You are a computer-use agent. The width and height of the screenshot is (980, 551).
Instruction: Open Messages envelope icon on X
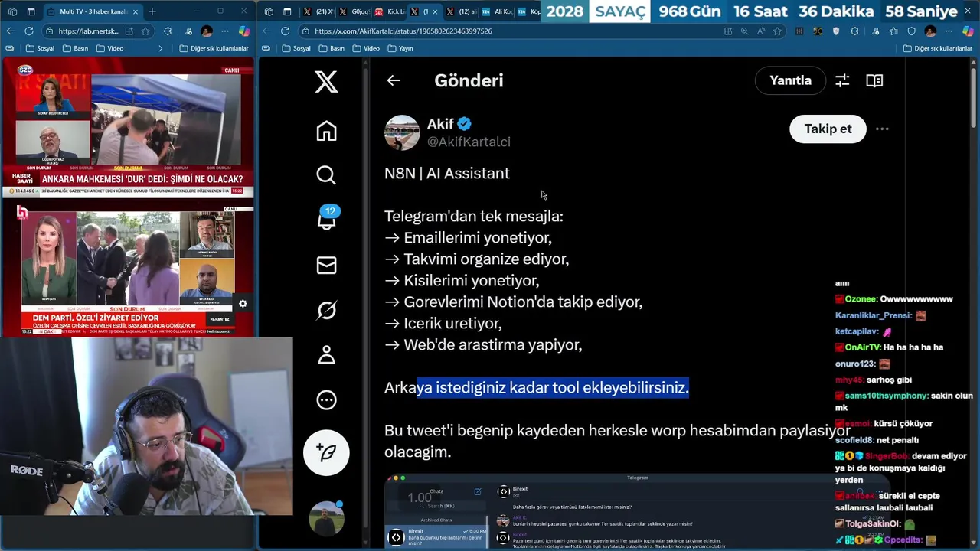tap(326, 265)
